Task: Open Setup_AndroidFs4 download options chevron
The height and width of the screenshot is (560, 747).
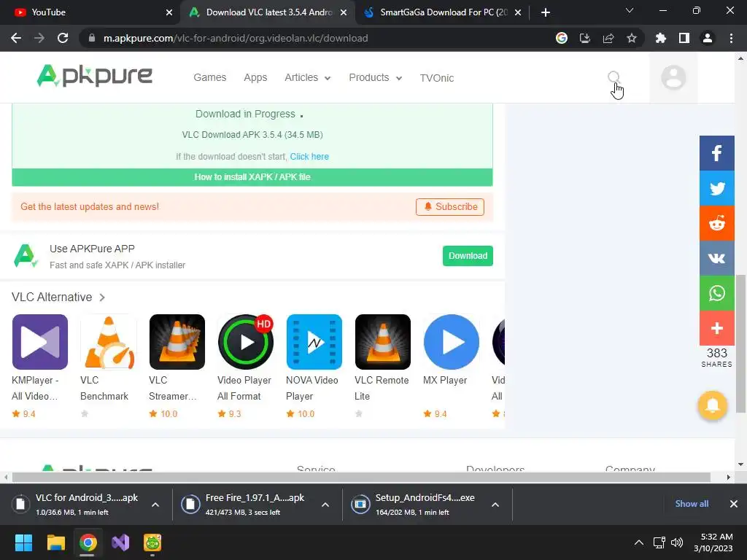Action: click(495, 505)
